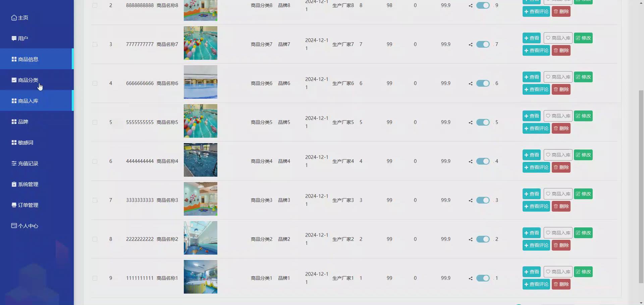Click 查看评论 for 商品名称8
Image resolution: width=644 pixels, height=305 pixels.
tap(536, 11)
